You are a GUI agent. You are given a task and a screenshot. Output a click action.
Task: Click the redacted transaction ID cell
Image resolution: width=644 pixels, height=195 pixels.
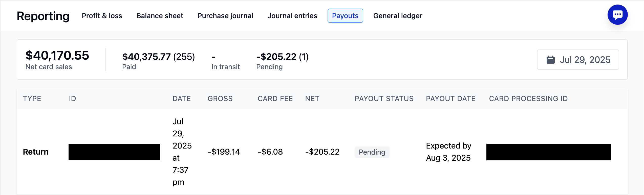tap(114, 152)
